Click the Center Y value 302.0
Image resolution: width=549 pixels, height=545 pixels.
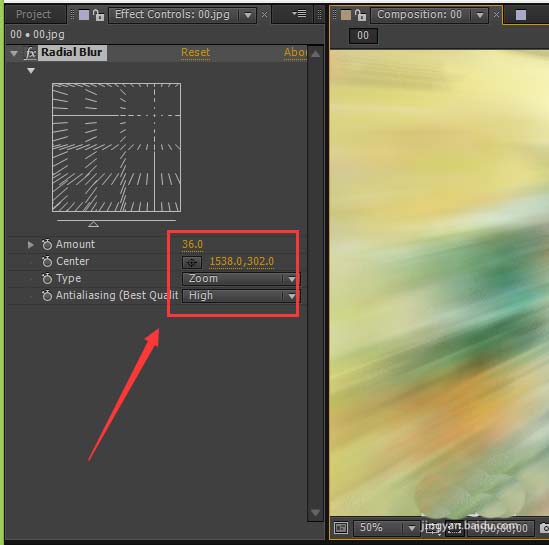[x=260, y=261]
